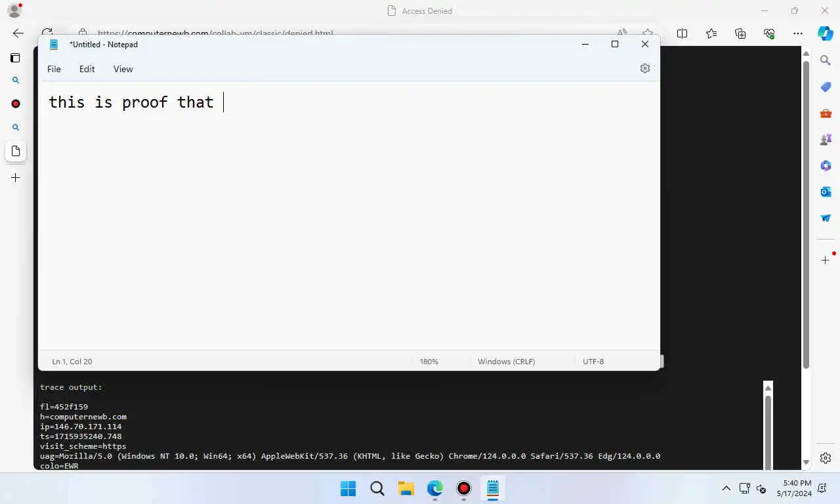Open Edge sidebar Shopping tag
The height and width of the screenshot is (504, 840).
pos(826,87)
